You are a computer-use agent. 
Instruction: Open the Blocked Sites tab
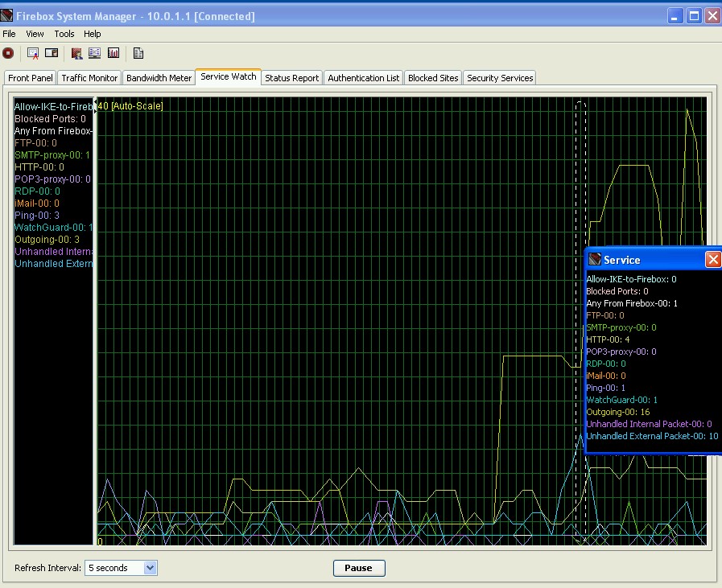point(433,78)
